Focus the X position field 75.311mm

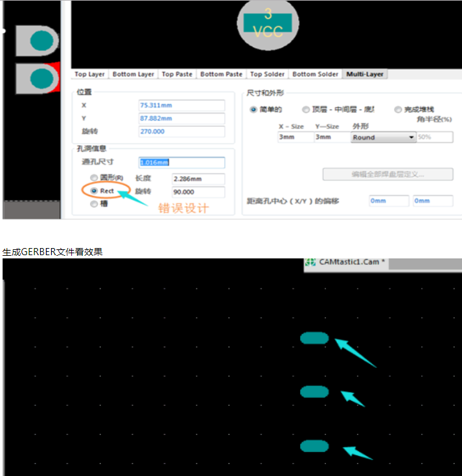coord(181,105)
